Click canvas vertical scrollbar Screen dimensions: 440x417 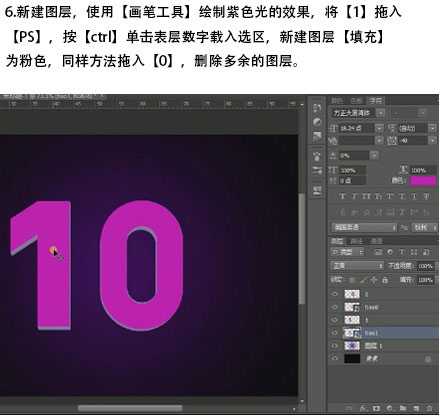(302, 248)
